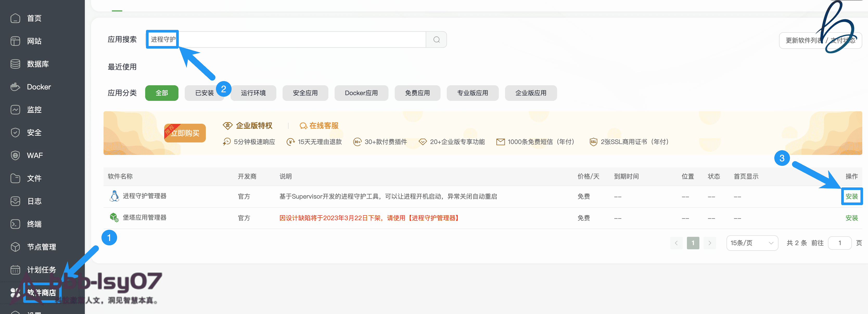Image resolution: width=868 pixels, height=314 pixels.
Task: Open the 终端 terminal from sidebar
Action: [x=34, y=224]
